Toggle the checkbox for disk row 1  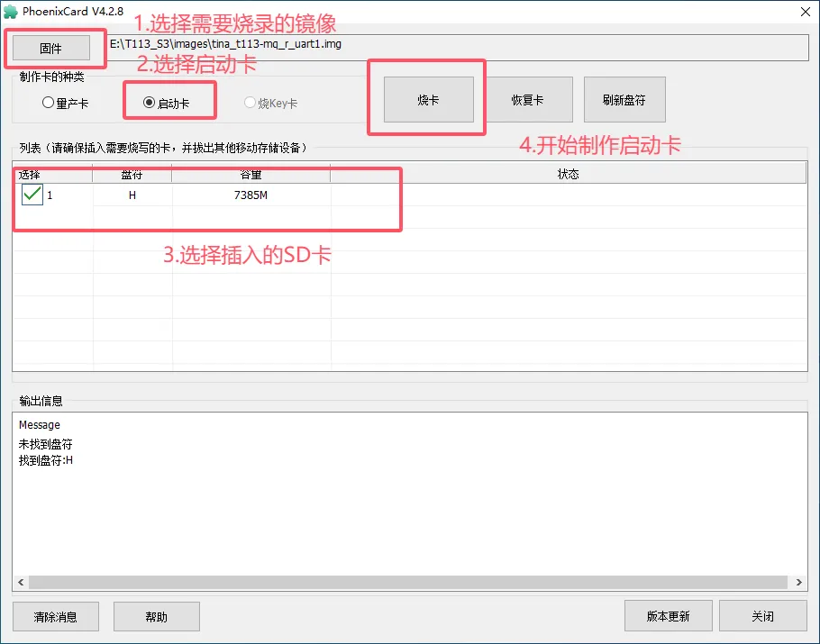point(32,195)
